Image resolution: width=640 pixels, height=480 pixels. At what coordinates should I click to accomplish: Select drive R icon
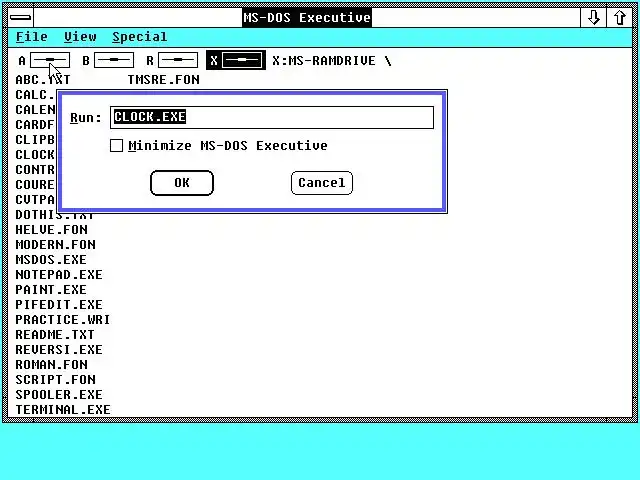point(178,60)
